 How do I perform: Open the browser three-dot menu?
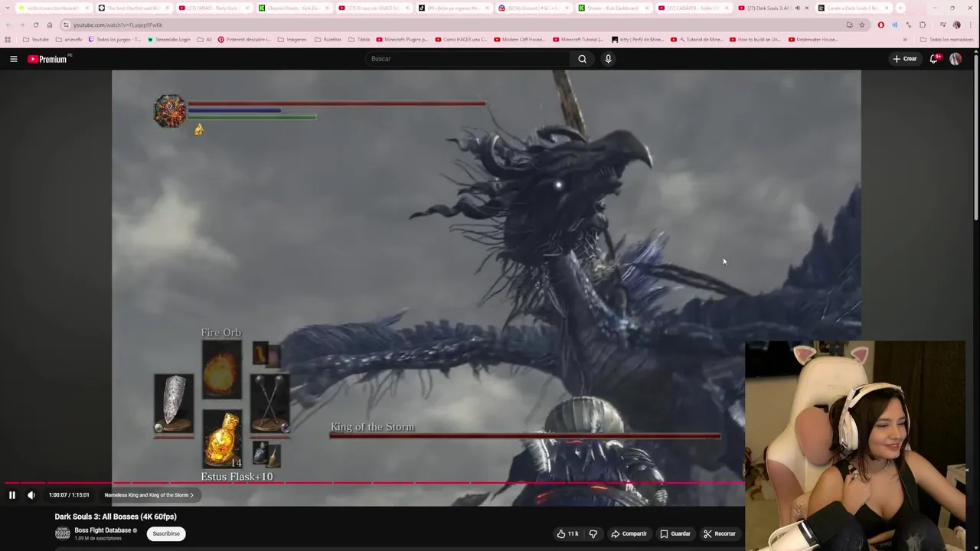(x=970, y=24)
